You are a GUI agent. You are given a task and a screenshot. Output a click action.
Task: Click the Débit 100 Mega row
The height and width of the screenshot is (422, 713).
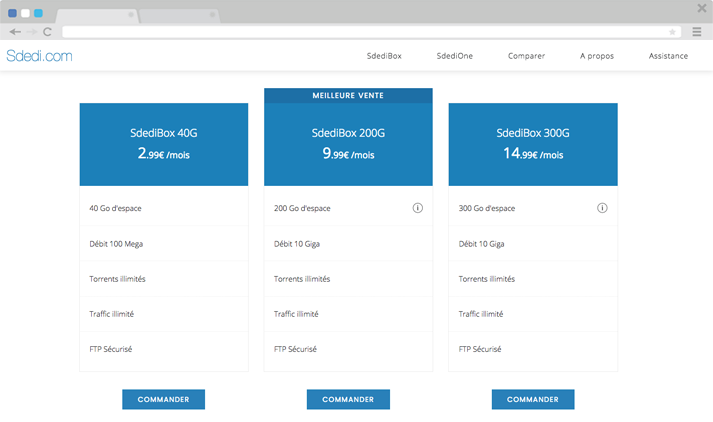point(164,243)
